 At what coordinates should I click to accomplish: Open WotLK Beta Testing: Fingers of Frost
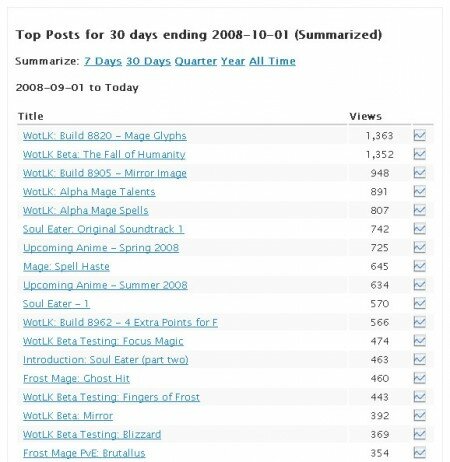[x=111, y=397]
